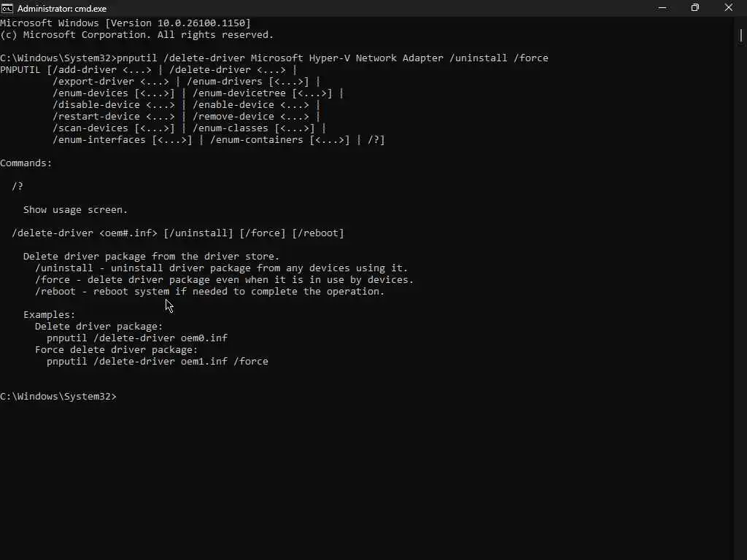Open the cmd.exe system menu icon
The height and width of the screenshot is (560, 747).
[x=7, y=8]
